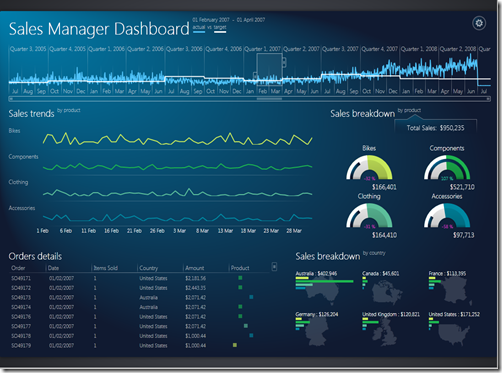
Task: Click Country cell of order SO49174
Action: pos(149,307)
